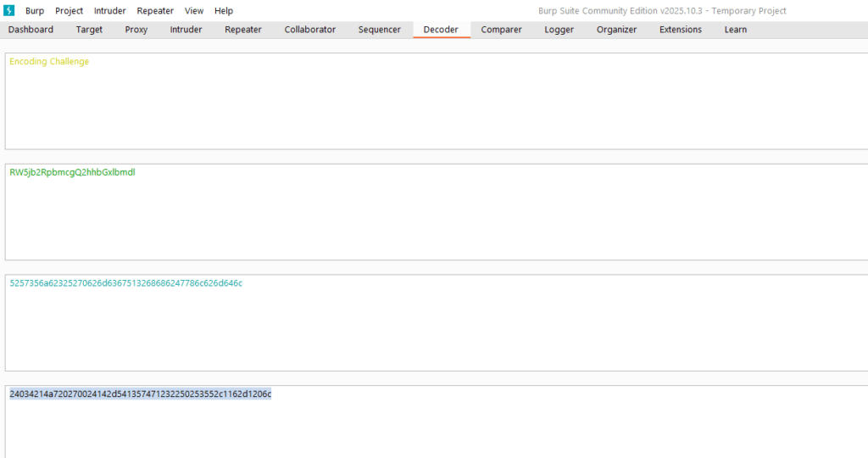868x458 pixels.
Task: Switch to the Proxy tab
Action: (136, 30)
